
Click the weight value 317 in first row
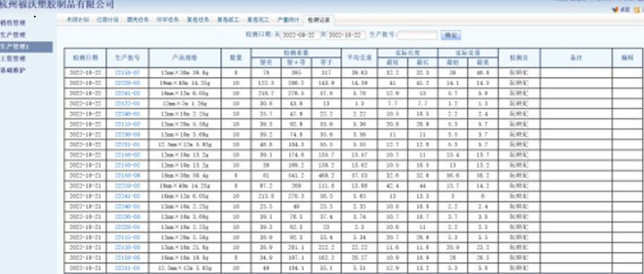click(326, 73)
